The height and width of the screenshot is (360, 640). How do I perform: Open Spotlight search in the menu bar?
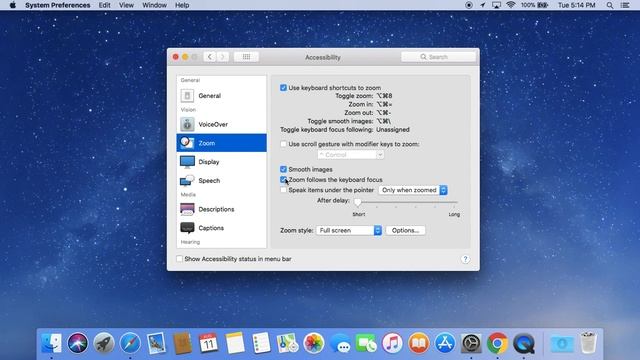[x=610, y=5]
